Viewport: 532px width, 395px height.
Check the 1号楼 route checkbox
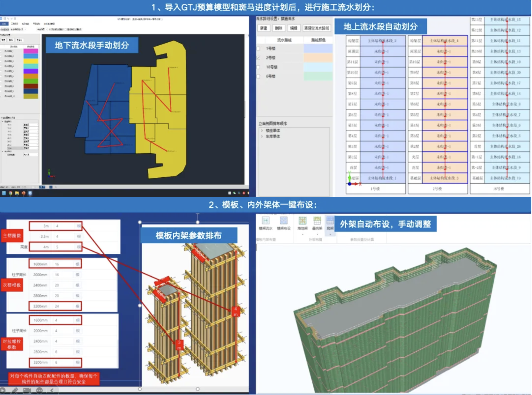click(x=258, y=49)
